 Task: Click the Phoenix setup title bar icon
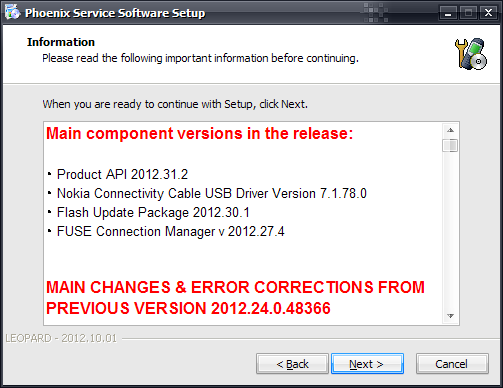coord(12,13)
